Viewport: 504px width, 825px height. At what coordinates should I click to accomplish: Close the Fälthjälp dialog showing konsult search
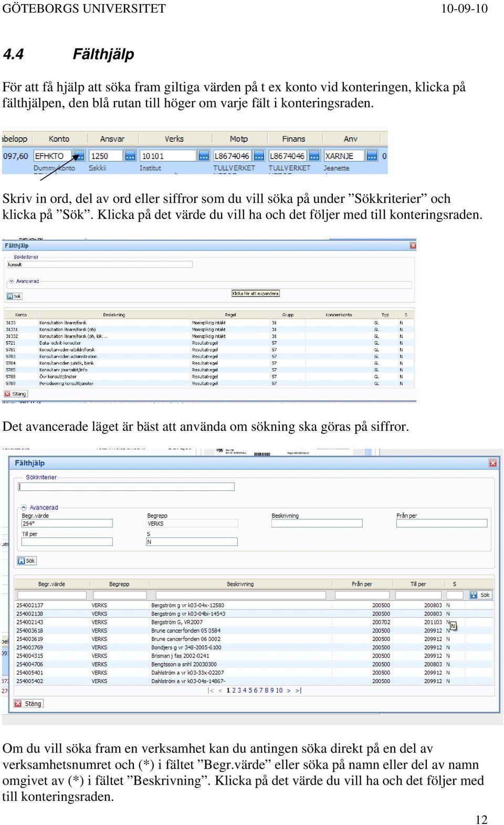pos(413,245)
